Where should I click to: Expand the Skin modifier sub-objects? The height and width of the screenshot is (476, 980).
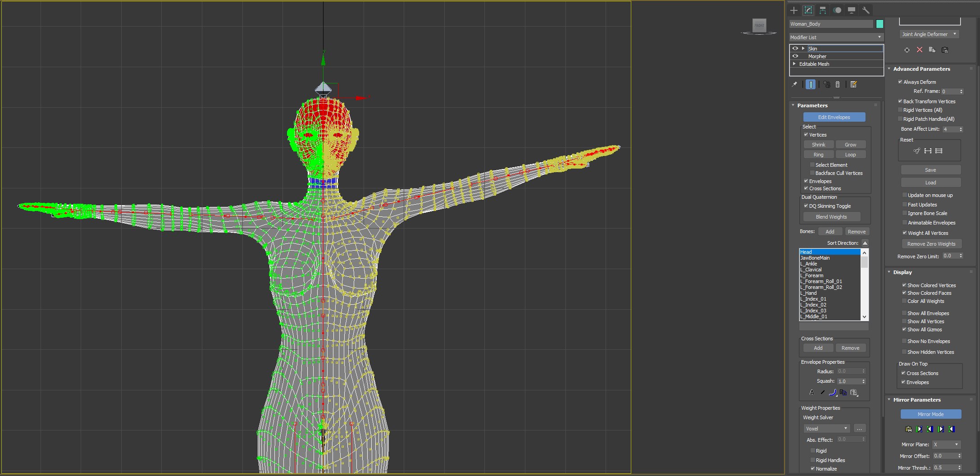click(803, 48)
